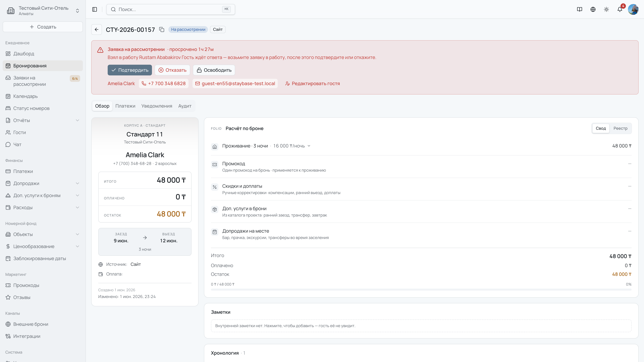Expand the Расходы menu chevron

click(77, 208)
